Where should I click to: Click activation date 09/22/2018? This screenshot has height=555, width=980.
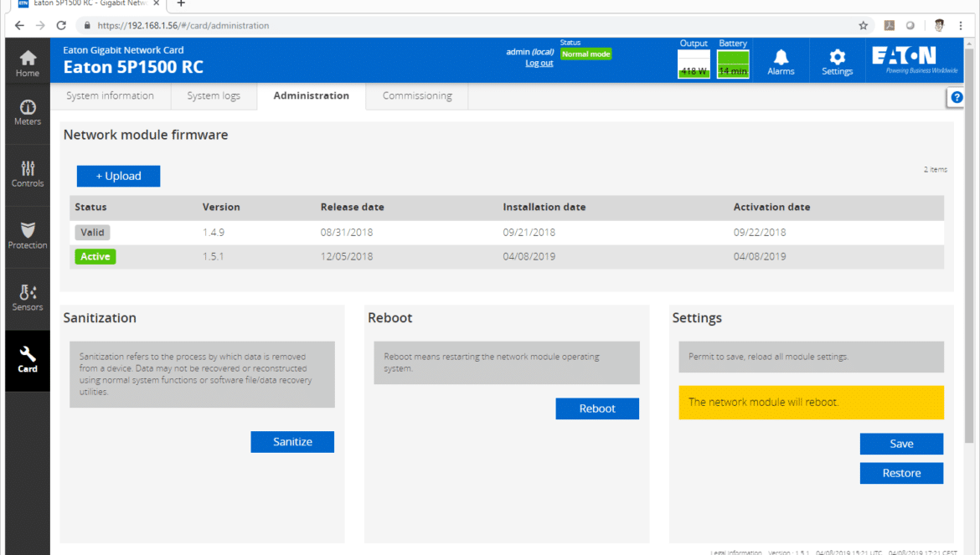pos(760,232)
